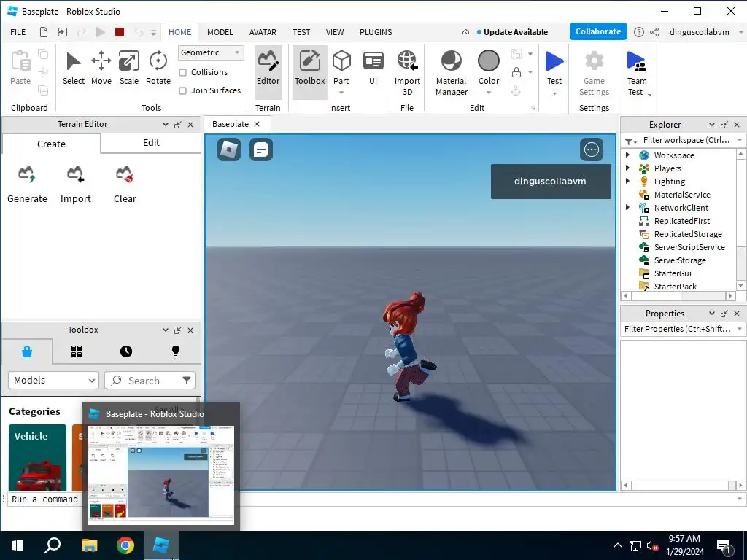Open the in-game chat icon in the viewport

click(261, 149)
